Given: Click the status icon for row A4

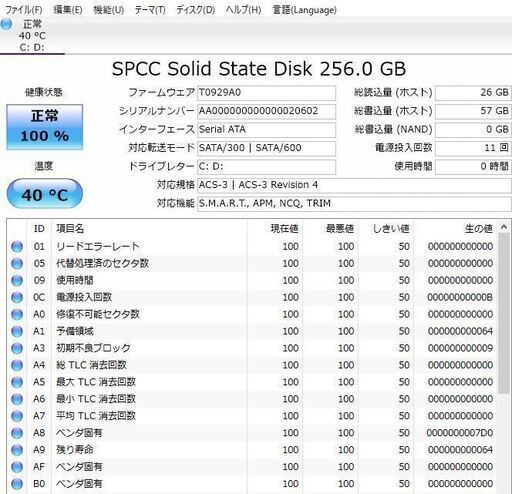Looking at the screenshot, I should [17, 365].
